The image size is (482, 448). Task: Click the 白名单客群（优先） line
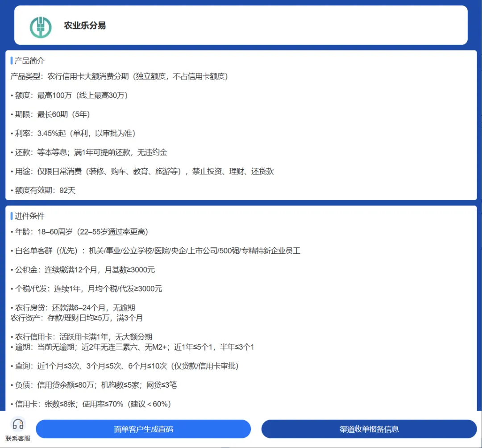tap(155, 251)
